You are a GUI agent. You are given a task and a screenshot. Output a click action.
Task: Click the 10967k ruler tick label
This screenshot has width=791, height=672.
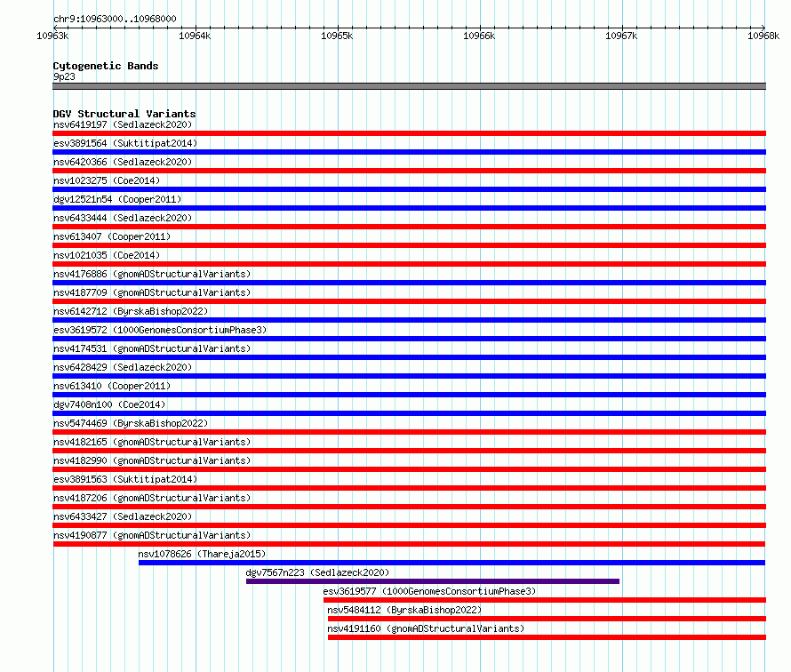tap(621, 36)
